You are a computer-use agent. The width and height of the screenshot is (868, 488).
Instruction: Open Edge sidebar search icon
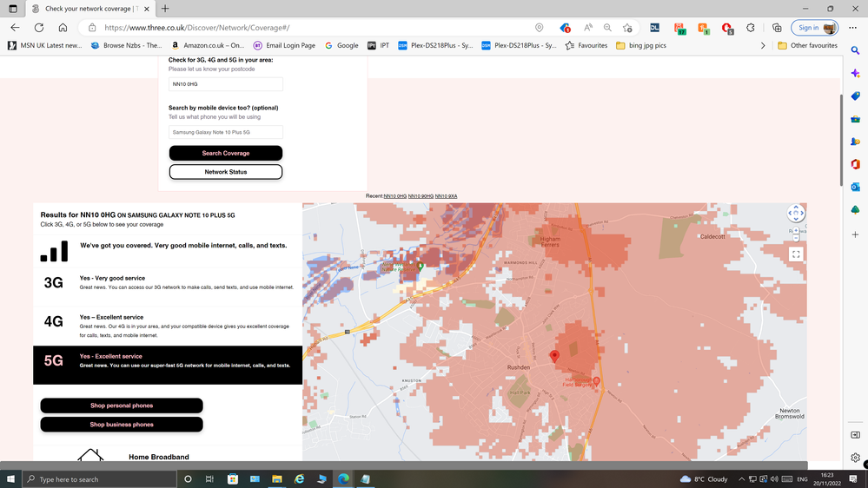[855, 50]
